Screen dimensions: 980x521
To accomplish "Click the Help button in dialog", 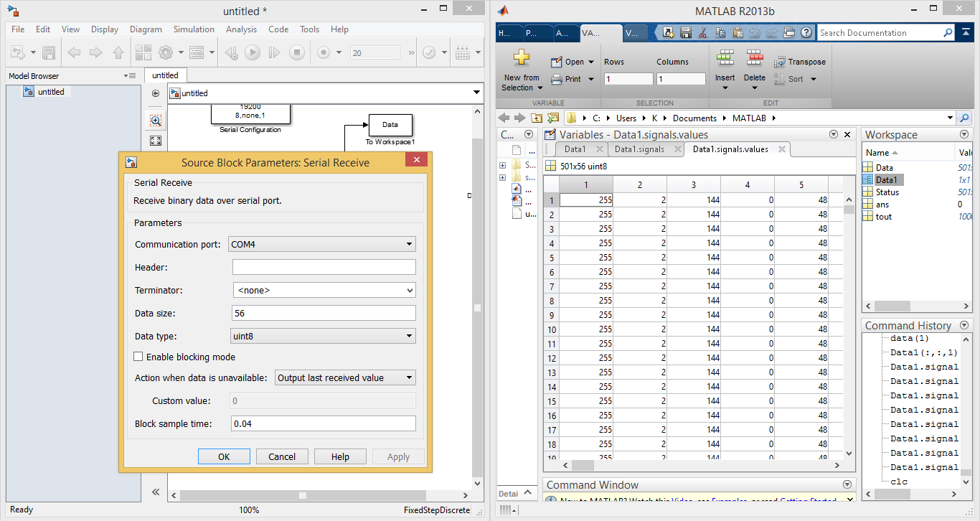I will click(340, 456).
